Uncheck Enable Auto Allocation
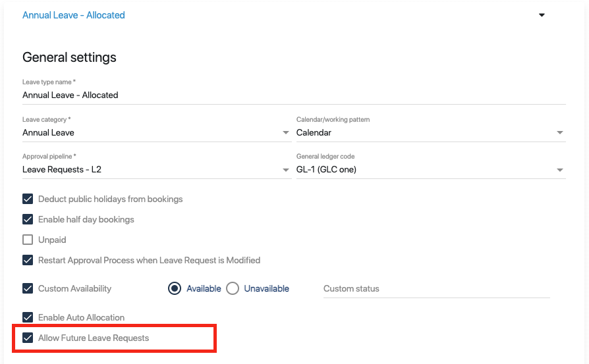 coord(28,317)
